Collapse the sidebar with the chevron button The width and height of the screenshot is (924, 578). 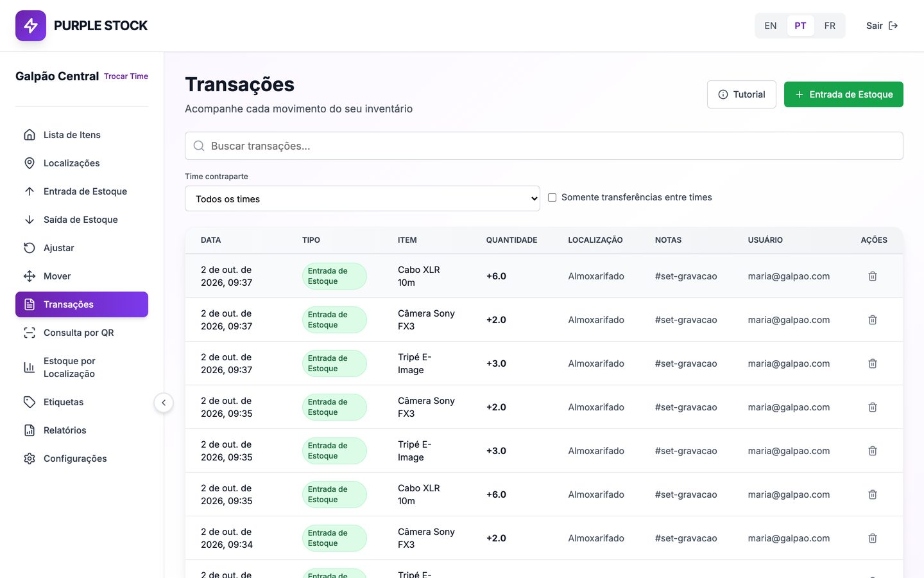pos(164,403)
